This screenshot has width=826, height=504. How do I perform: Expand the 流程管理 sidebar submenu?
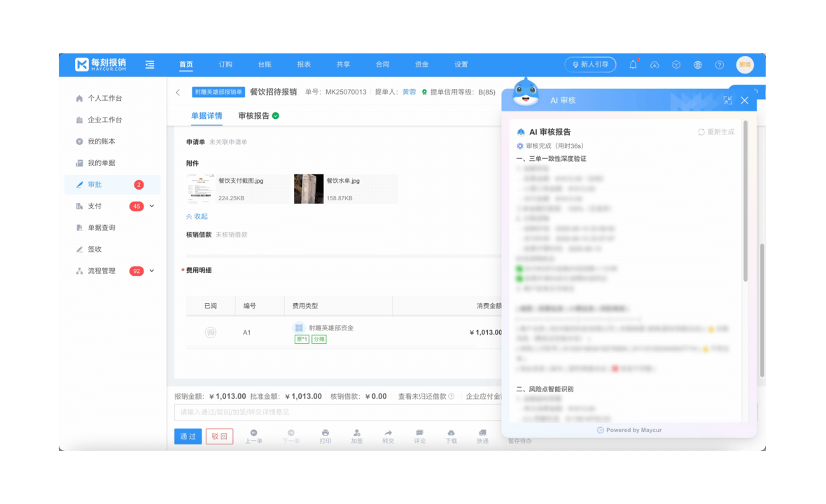(x=152, y=271)
